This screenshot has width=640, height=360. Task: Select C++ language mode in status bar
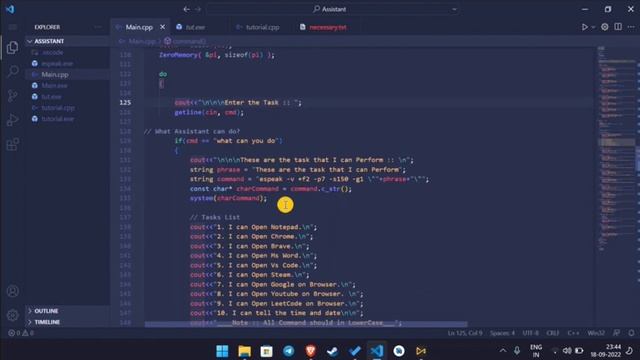(573, 333)
